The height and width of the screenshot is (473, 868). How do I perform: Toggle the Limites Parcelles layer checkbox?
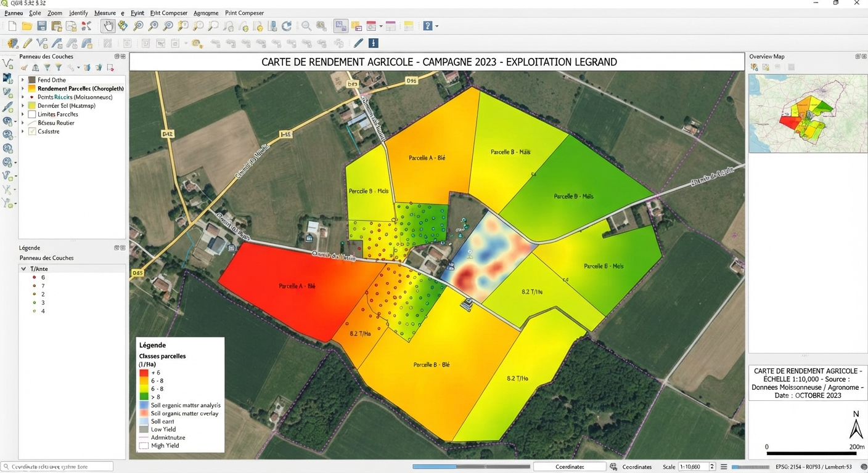(32, 115)
